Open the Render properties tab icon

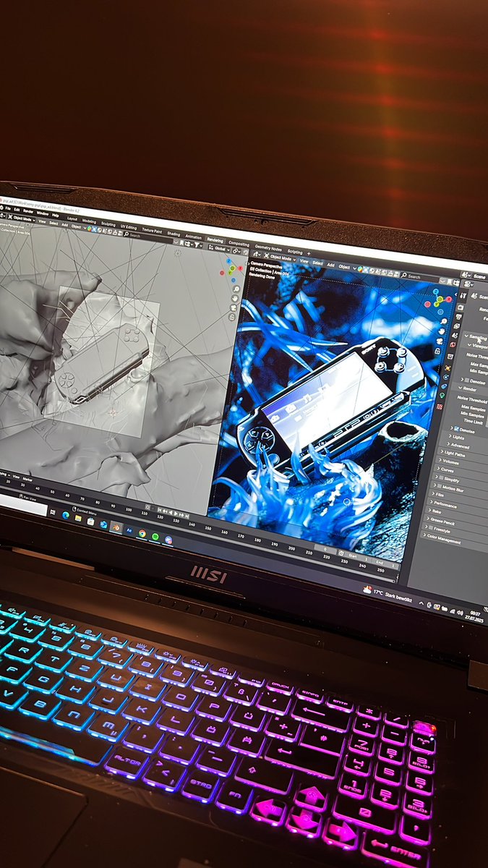click(460, 307)
